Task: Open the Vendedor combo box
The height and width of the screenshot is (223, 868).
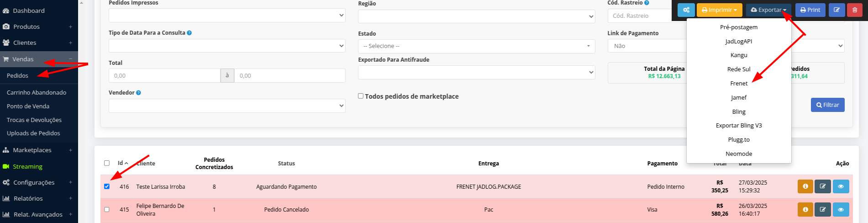Action: pyautogui.click(x=226, y=106)
